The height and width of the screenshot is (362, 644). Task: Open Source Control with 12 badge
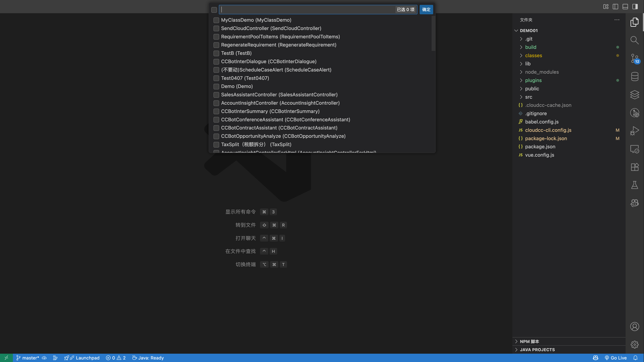[634, 59]
